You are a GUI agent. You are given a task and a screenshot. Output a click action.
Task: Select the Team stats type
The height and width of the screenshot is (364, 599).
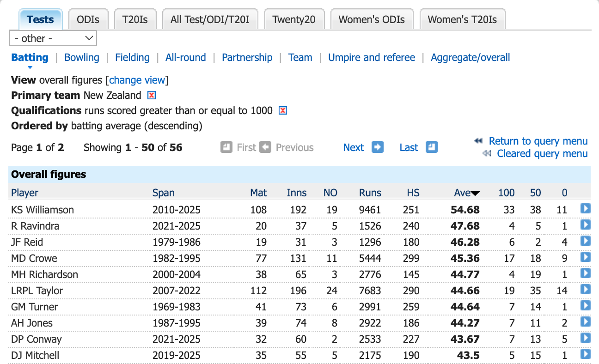tap(300, 57)
